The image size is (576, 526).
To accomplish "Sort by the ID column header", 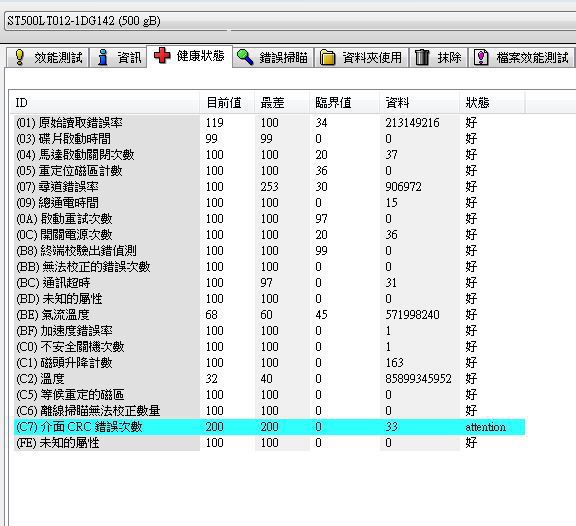I will click(x=104, y=102).
